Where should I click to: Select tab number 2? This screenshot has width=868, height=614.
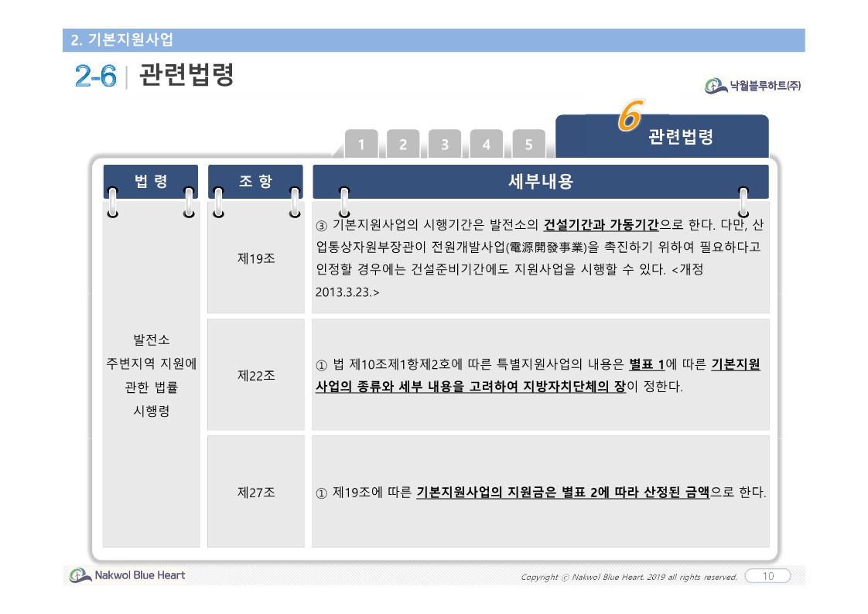403,144
